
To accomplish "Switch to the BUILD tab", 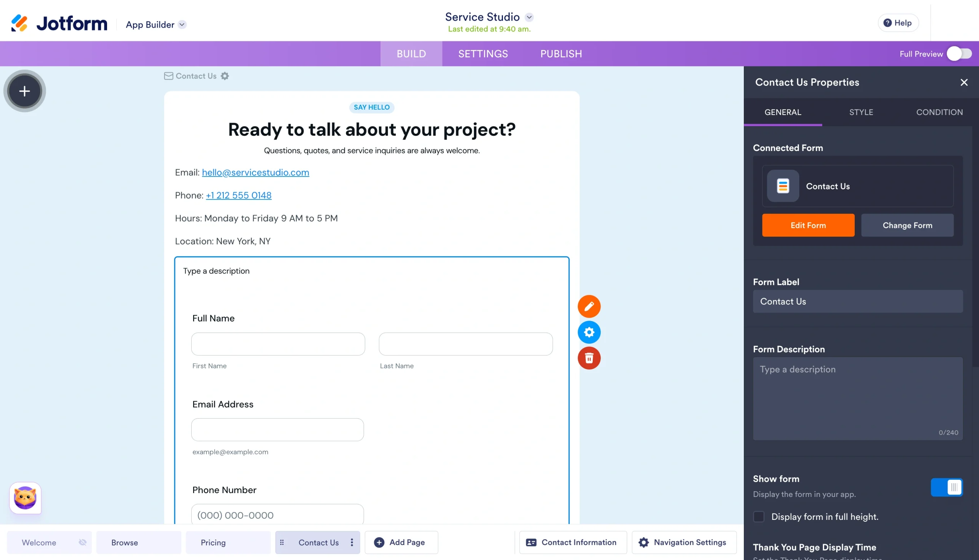I will point(411,54).
